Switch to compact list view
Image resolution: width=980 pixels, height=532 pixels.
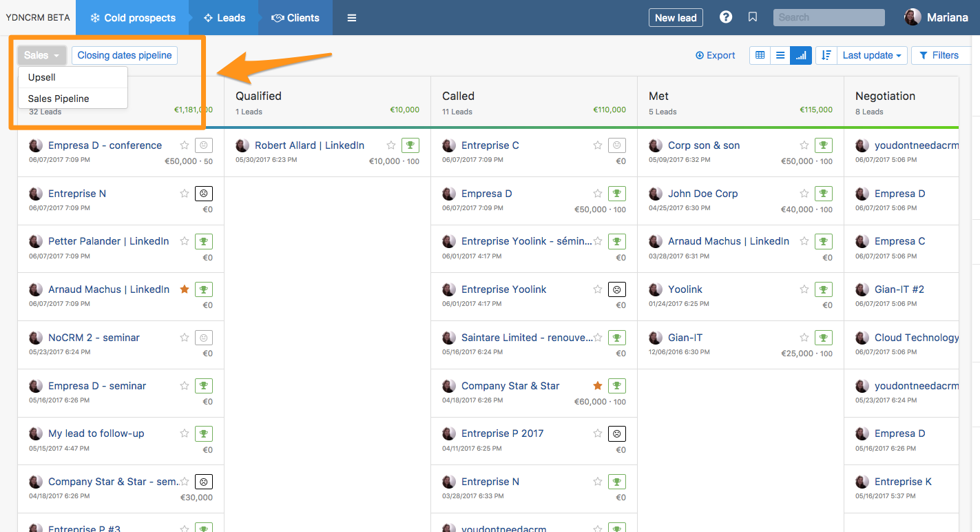pyautogui.click(x=780, y=55)
